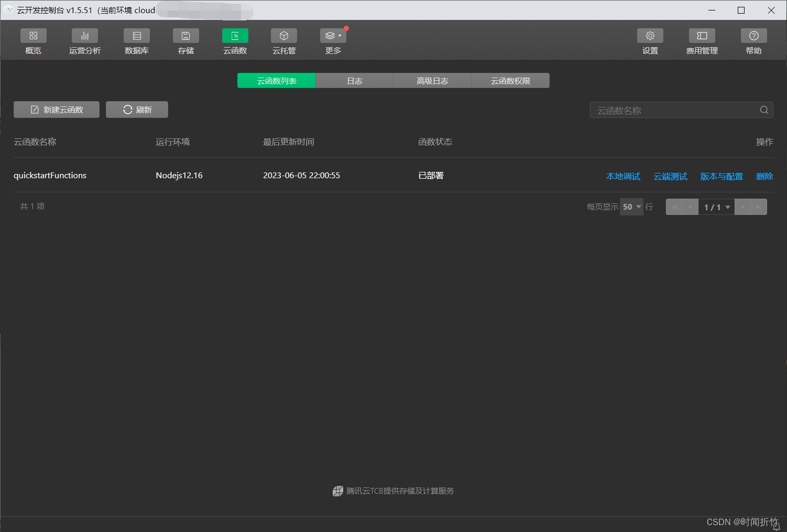Viewport: 787px width, 532px height.
Task: Click the 最后更新时间 column header
Action: coord(289,142)
